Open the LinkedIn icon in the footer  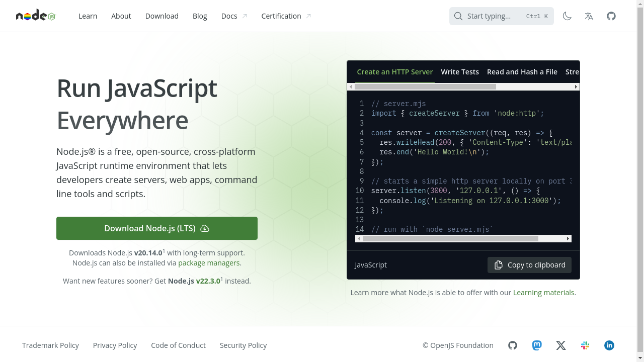click(609, 345)
